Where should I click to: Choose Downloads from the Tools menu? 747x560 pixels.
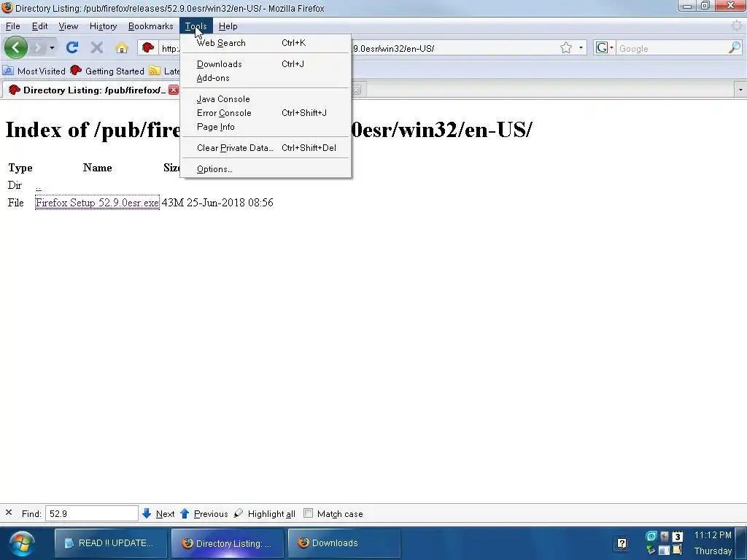pyautogui.click(x=266, y=64)
